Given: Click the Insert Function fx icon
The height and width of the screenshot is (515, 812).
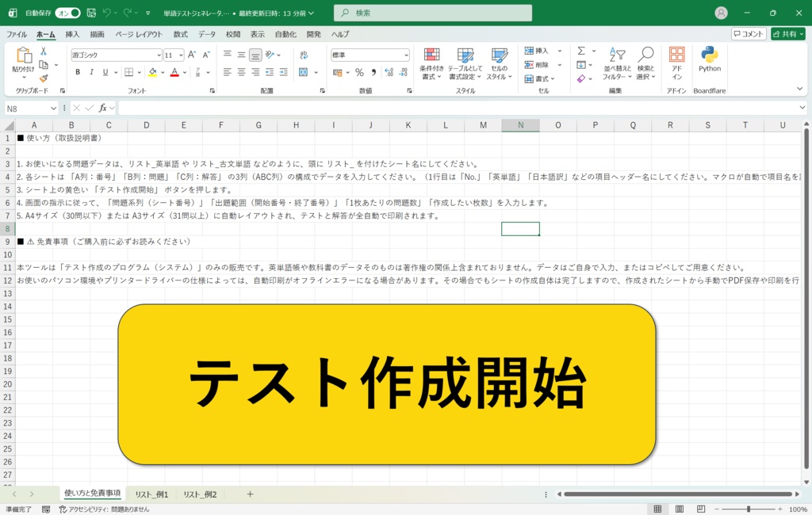Looking at the screenshot, I should [103, 108].
